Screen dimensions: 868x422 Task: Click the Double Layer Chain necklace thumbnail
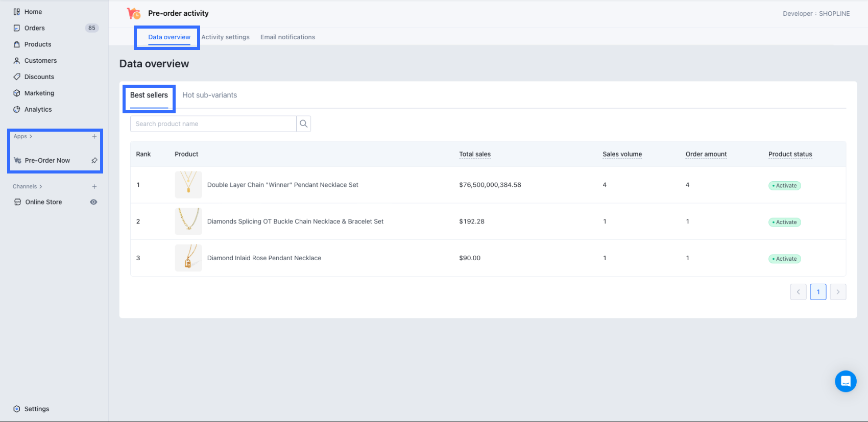(188, 185)
